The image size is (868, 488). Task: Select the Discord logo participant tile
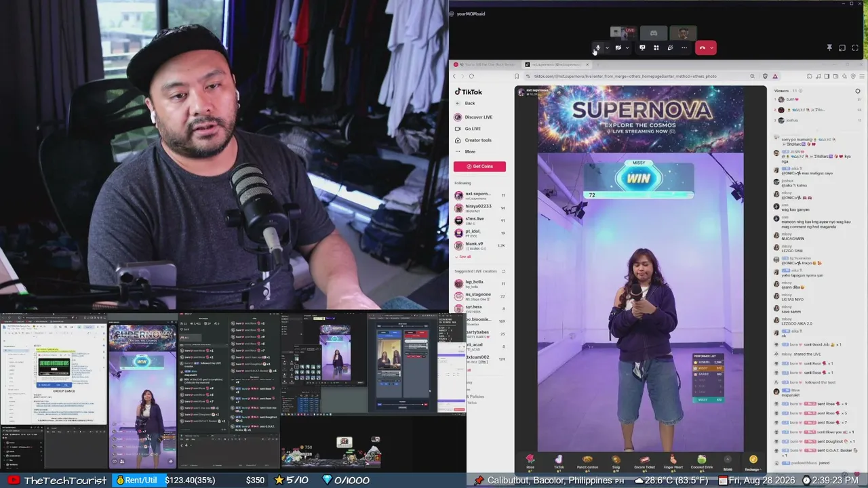tap(653, 33)
